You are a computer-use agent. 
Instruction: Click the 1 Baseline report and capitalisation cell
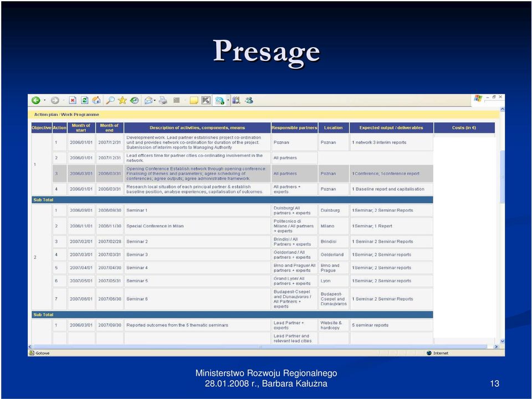pyautogui.click(x=391, y=189)
